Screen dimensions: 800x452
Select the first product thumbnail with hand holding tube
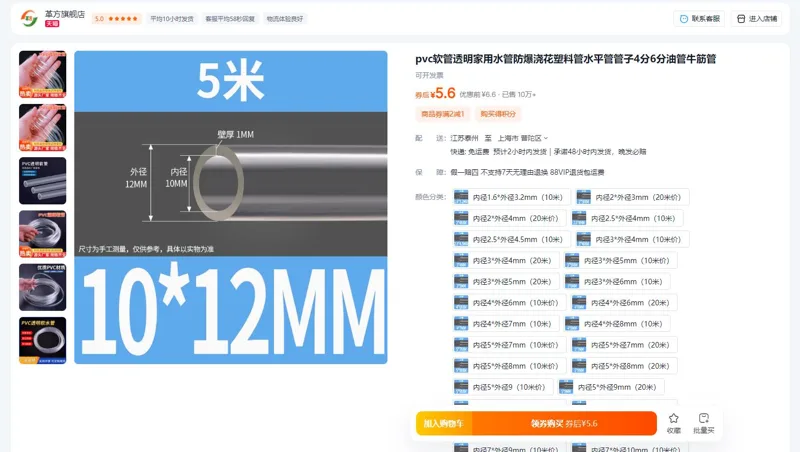pos(43,74)
